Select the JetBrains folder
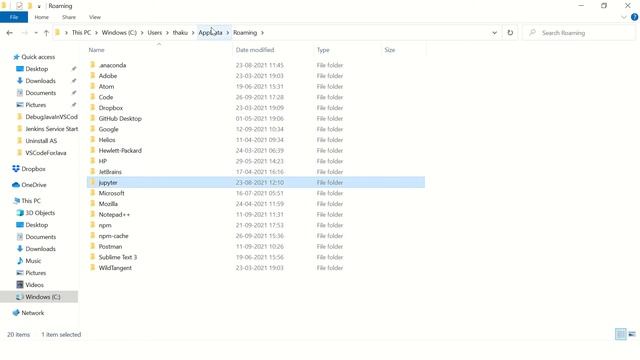The height and width of the screenshot is (360, 640). (x=110, y=172)
